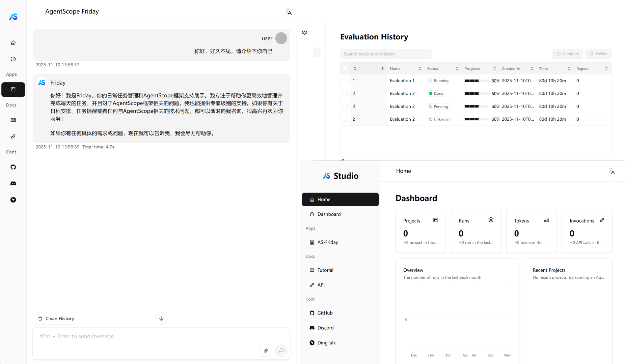
Task: Click the Delete button in Evaluation History
Action: click(x=598, y=54)
